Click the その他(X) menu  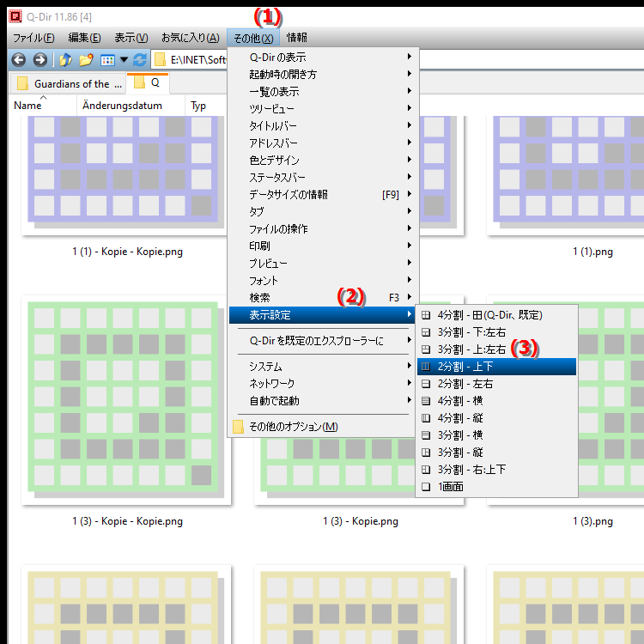[x=253, y=38]
